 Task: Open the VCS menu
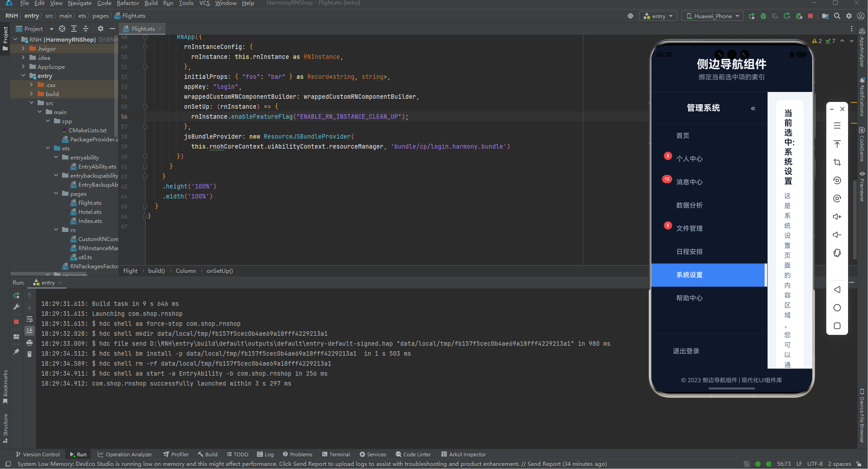[204, 3]
